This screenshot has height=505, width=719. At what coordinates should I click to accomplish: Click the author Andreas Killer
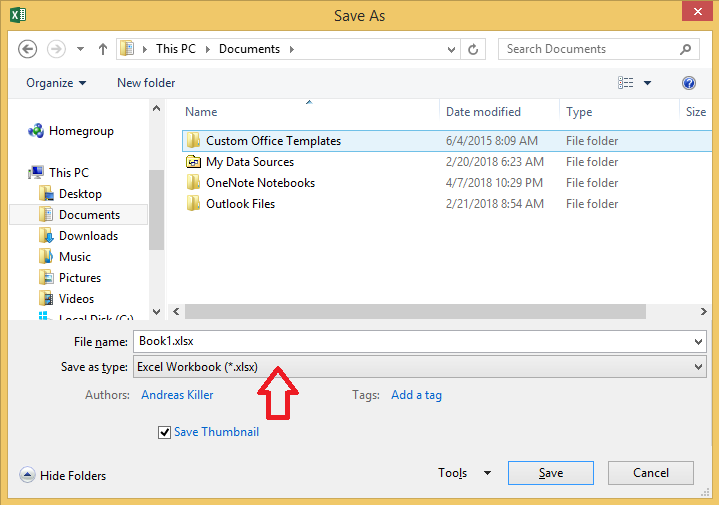point(177,395)
